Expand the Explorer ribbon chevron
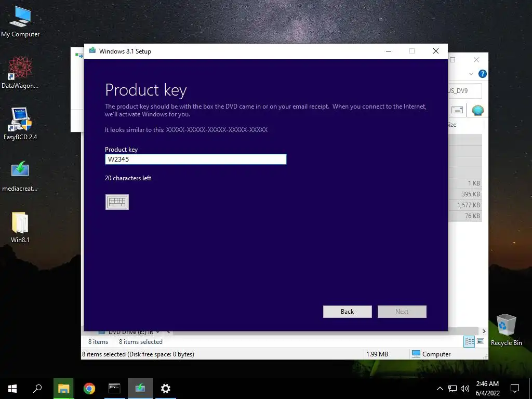Image resolution: width=532 pixels, height=399 pixels. pos(471,74)
